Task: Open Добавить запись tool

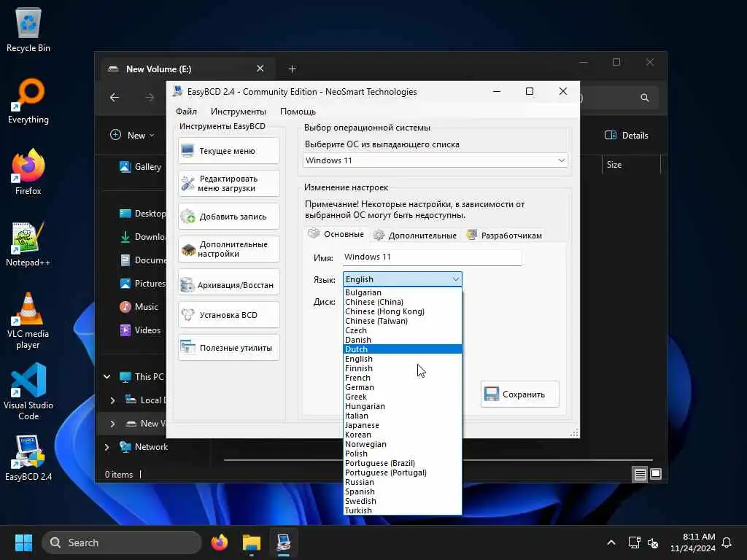Action: 228,216
